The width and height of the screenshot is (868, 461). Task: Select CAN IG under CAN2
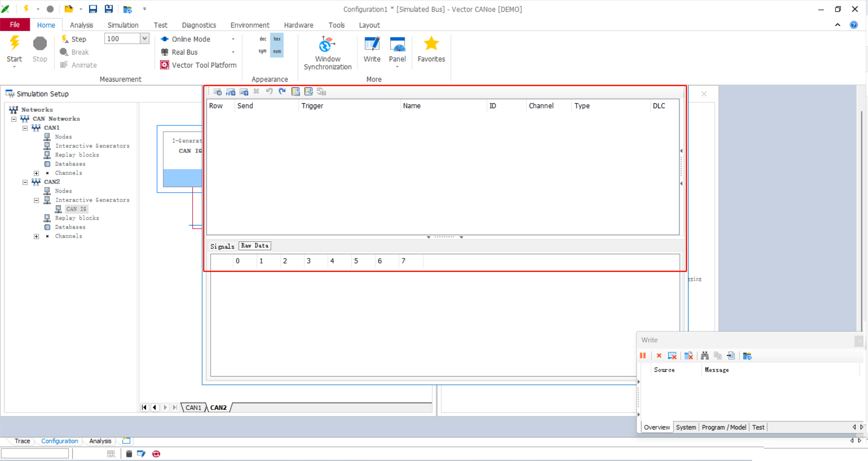click(x=76, y=209)
